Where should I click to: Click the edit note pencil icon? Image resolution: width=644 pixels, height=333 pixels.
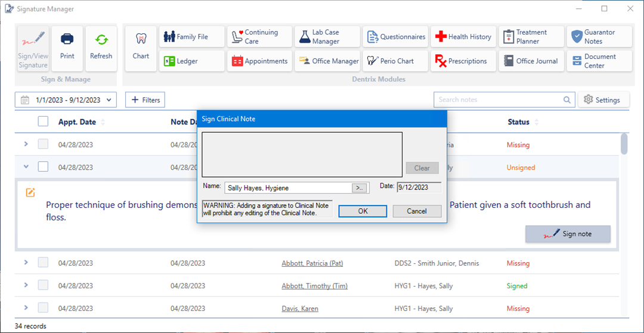(30, 192)
